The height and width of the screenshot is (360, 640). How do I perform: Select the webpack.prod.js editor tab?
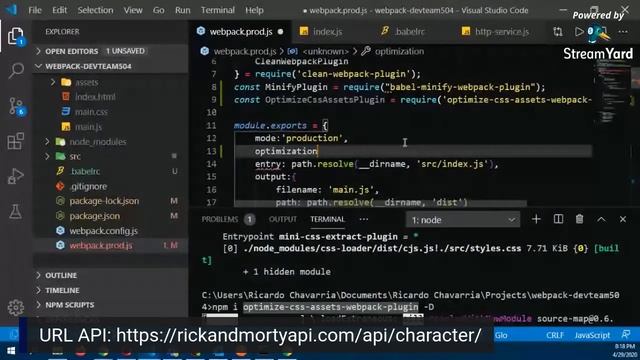[x=240, y=31]
